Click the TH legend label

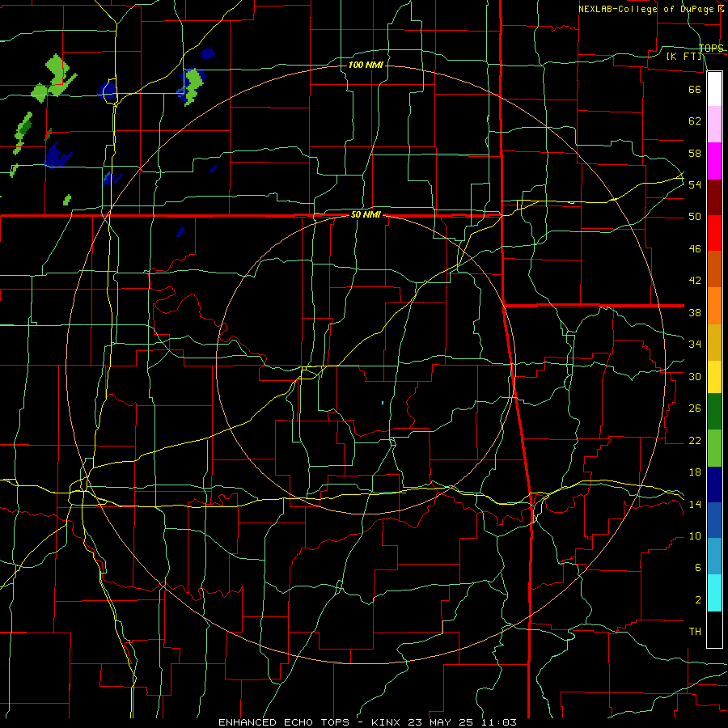pyautogui.click(x=695, y=632)
